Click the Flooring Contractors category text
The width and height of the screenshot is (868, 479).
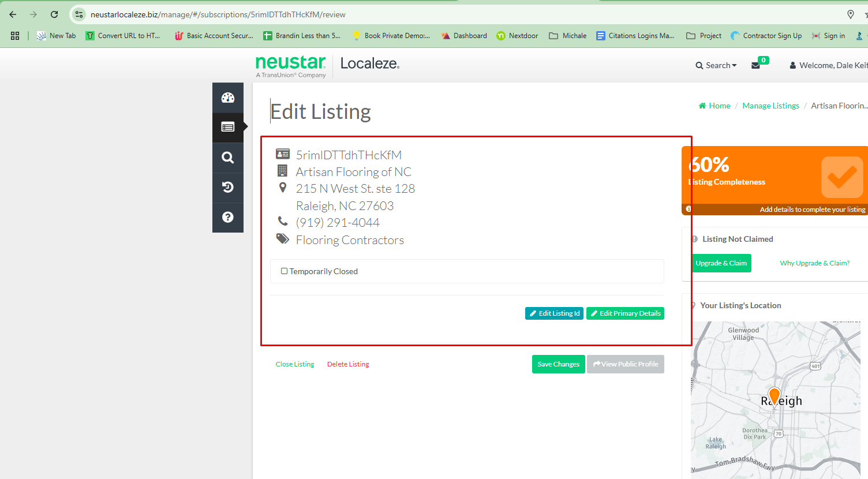point(350,240)
